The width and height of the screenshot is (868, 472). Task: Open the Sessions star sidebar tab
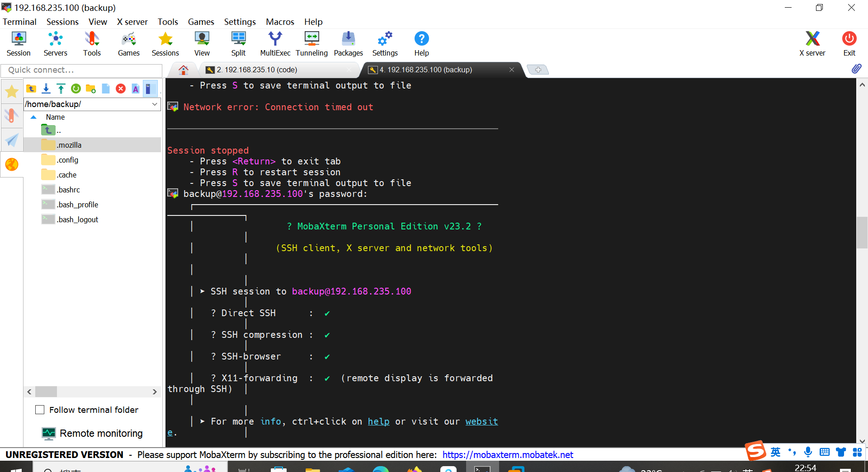12,91
